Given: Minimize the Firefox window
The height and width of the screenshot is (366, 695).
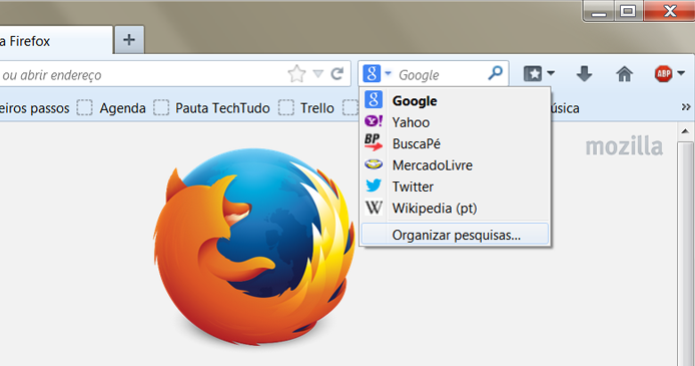Looking at the screenshot, I should (x=599, y=12).
